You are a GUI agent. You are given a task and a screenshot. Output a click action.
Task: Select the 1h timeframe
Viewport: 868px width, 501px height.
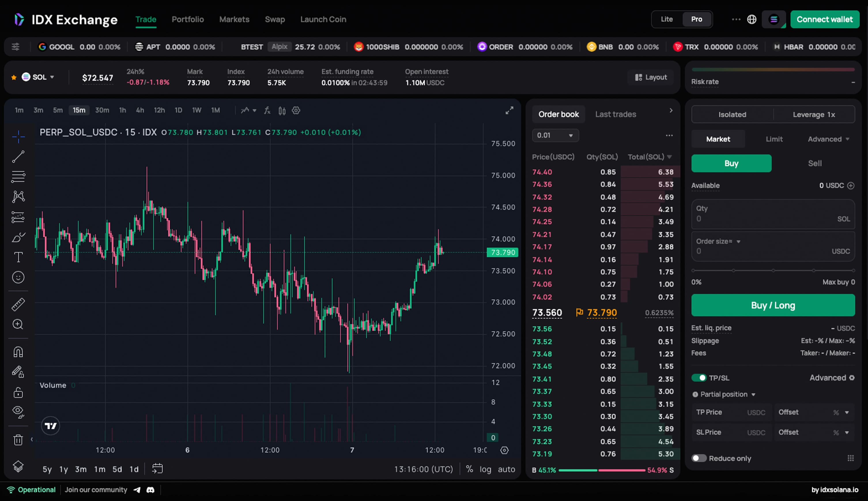coord(122,110)
